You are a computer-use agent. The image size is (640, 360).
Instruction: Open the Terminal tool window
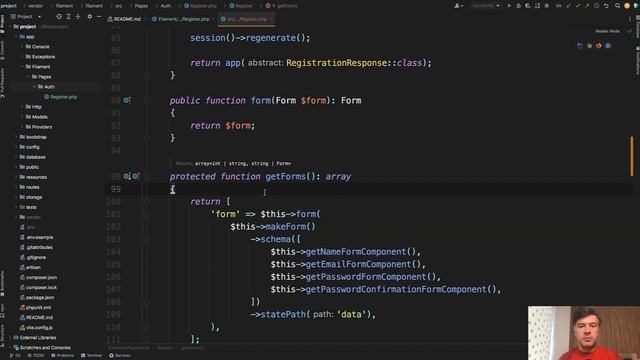(91, 356)
